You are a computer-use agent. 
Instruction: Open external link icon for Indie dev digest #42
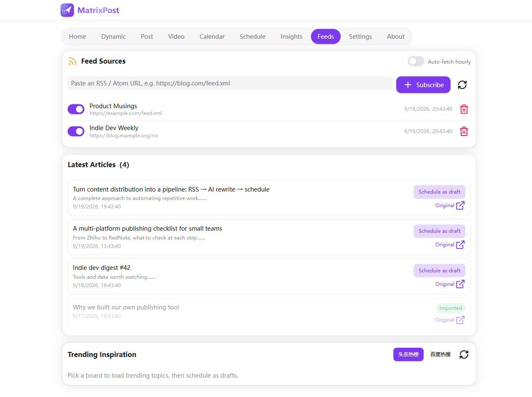pos(461,284)
